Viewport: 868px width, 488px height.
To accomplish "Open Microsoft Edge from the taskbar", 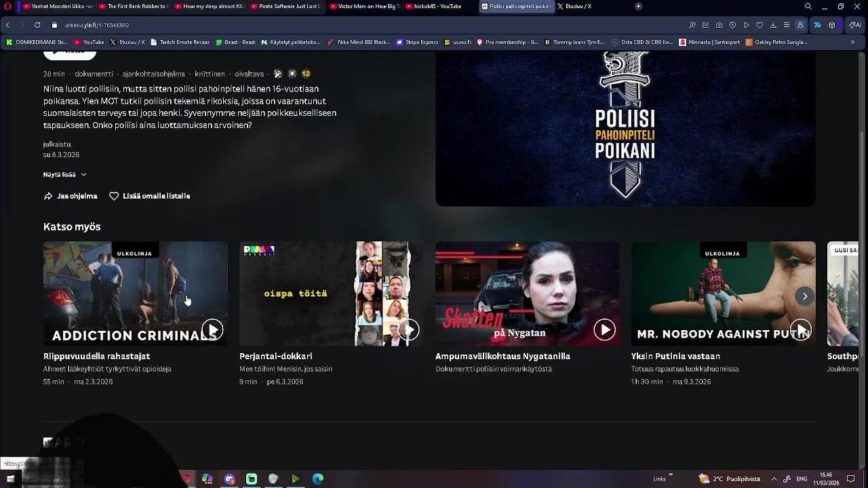I will pyautogui.click(x=317, y=479).
